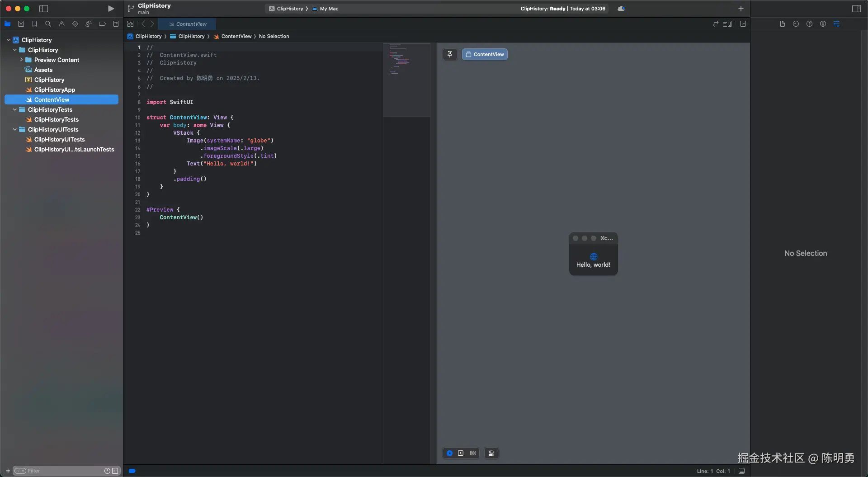Open the History inspector clock icon
Image resolution: width=868 pixels, height=477 pixels.
click(x=796, y=24)
